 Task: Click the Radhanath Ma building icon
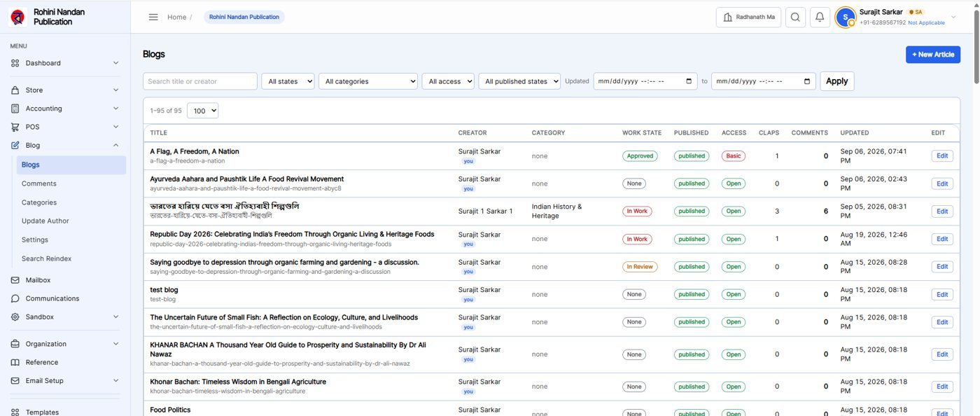(x=728, y=18)
